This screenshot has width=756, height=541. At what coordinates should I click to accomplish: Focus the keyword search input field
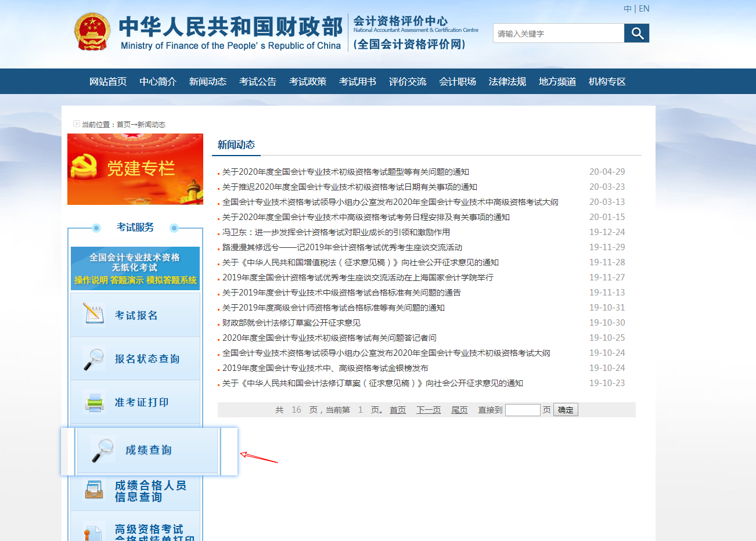(x=559, y=33)
